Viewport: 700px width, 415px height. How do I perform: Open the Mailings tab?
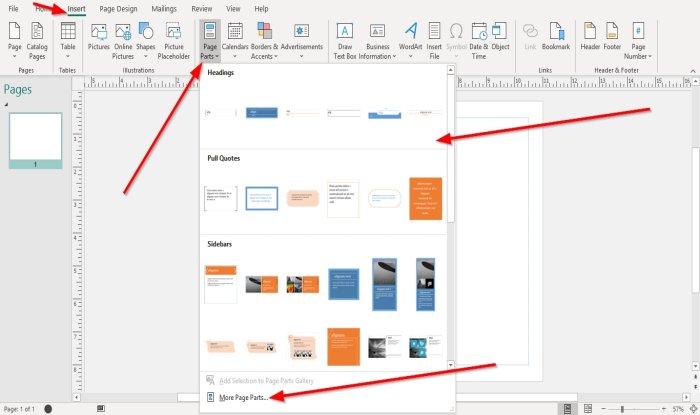click(164, 8)
